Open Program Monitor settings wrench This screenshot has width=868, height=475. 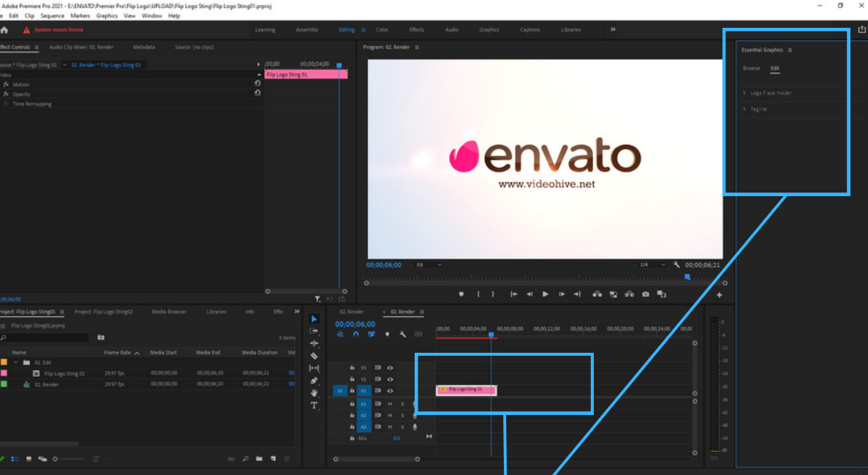tap(676, 265)
